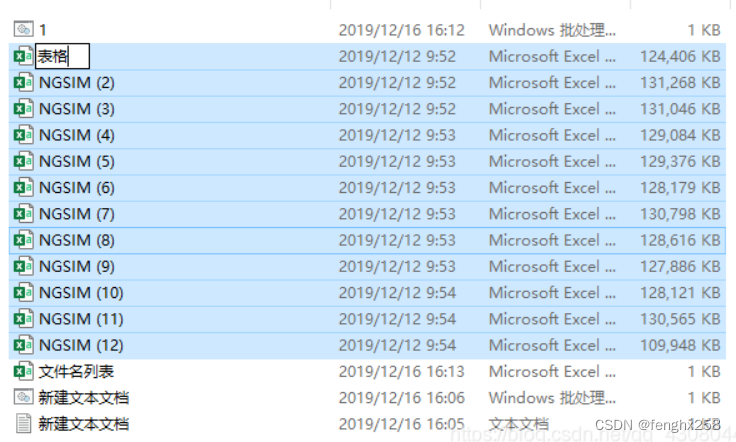736x442 pixels.
Task: Click the 2019/12/16 16:12 date of file 1
Action: [401, 30]
